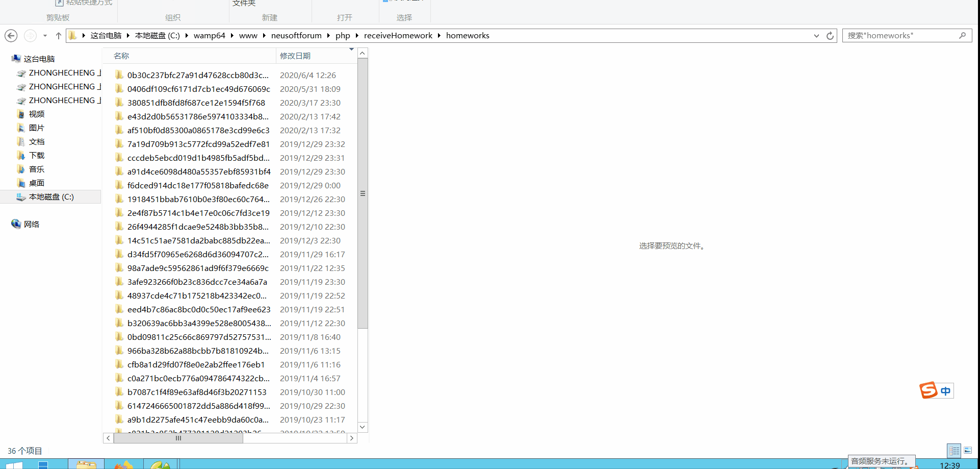This screenshot has width=980, height=469.
Task: Open 下载 folder icon in sidebar
Action: click(x=21, y=155)
